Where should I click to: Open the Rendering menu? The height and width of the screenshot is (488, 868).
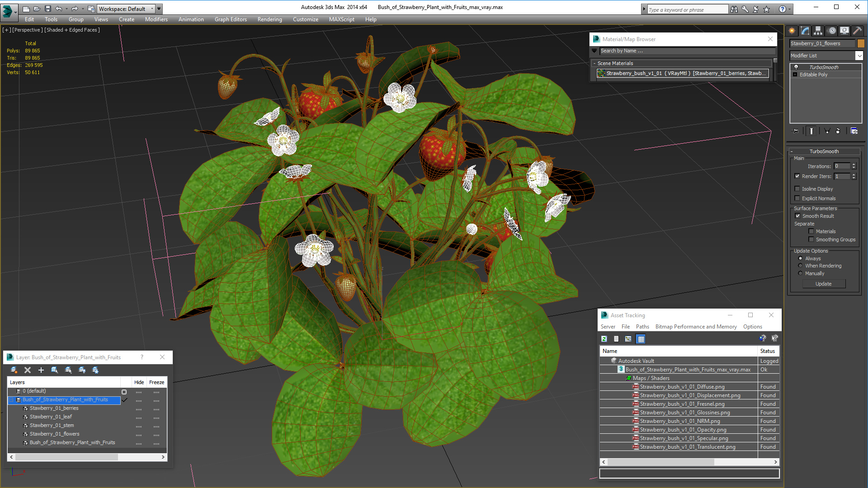tap(269, 19)
